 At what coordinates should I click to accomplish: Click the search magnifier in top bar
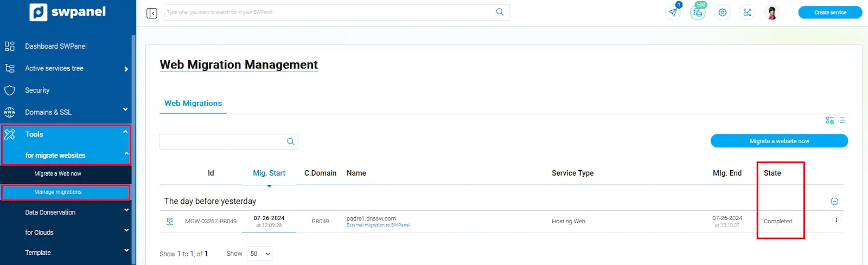pos(500,12)
